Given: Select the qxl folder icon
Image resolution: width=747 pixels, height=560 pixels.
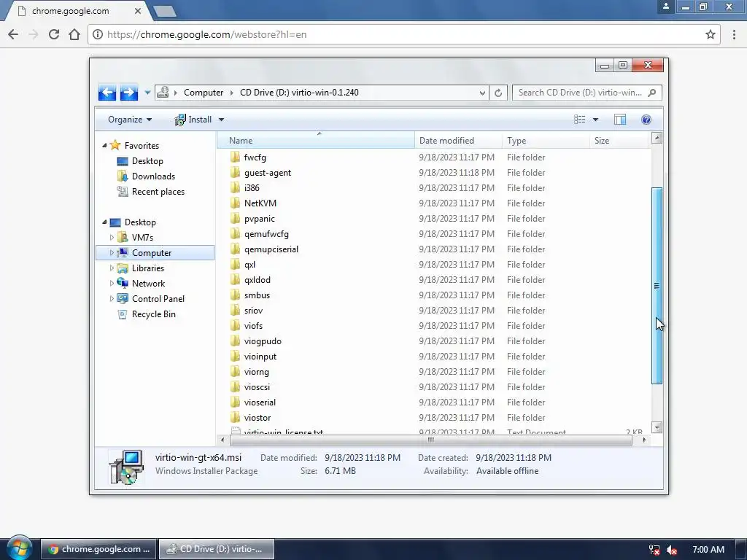Looking at the screenshot, I should tap(235, 264).
